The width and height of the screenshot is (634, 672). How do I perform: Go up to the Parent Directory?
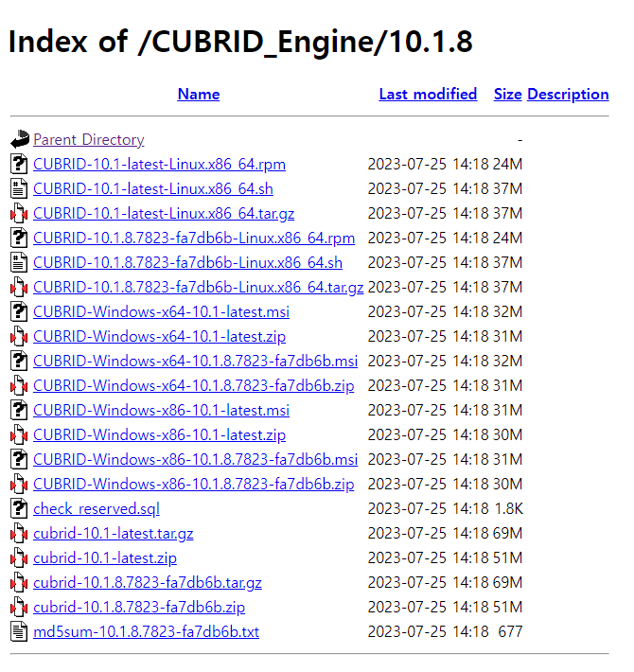89,140
